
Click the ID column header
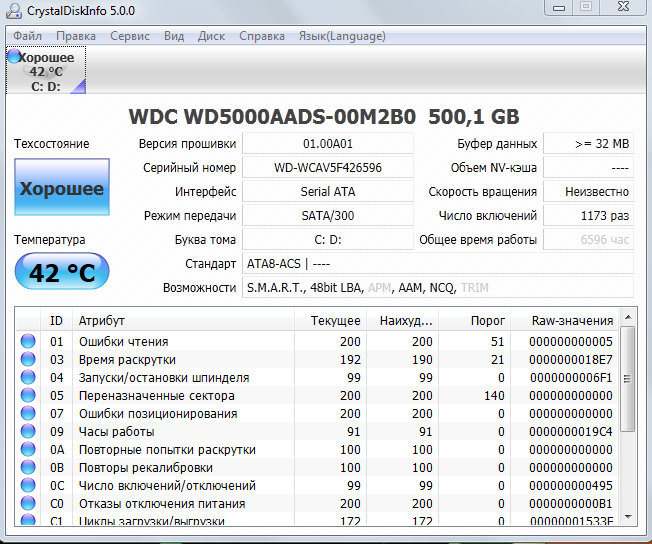click(x=56, y=320)
